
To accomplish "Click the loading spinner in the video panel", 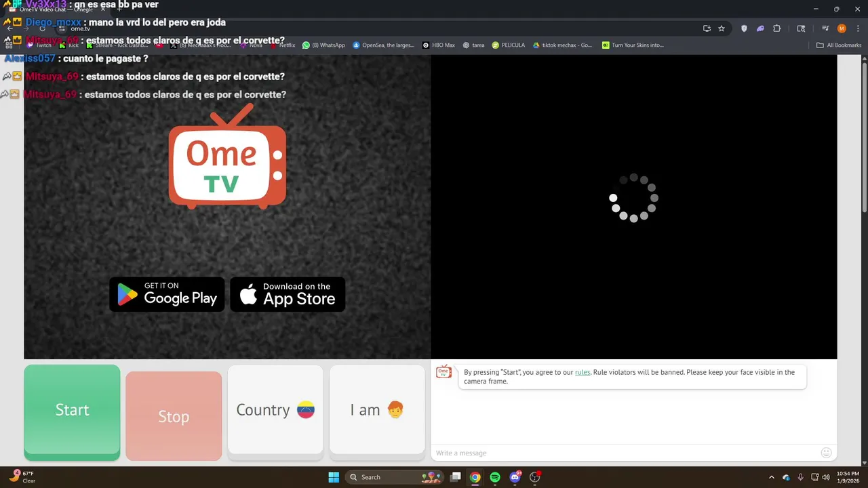I will point(633,198).
